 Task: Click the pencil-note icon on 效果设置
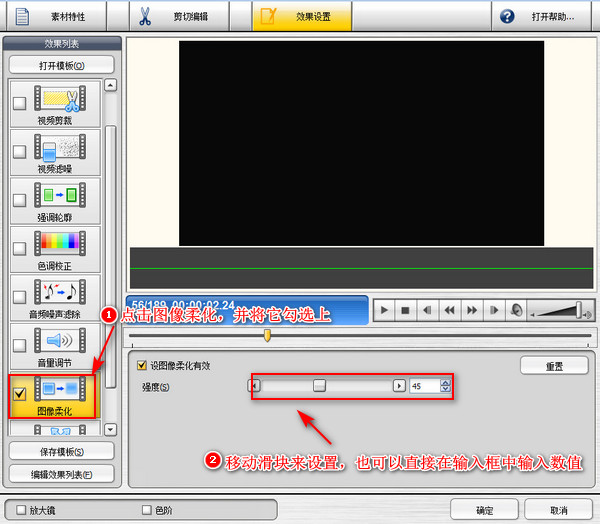pos(268,16)
